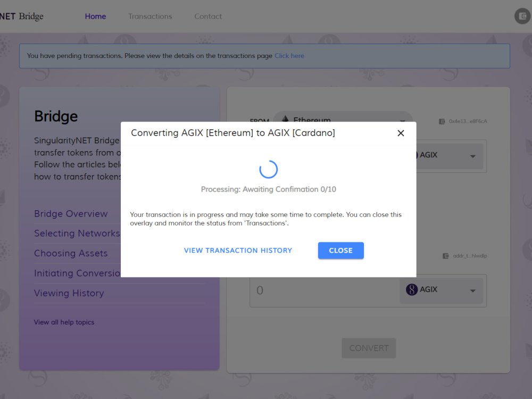The height and width of the screenshot is (399, 532).
Task: Click the blue CLOSE button
Action: coord(340,251)
